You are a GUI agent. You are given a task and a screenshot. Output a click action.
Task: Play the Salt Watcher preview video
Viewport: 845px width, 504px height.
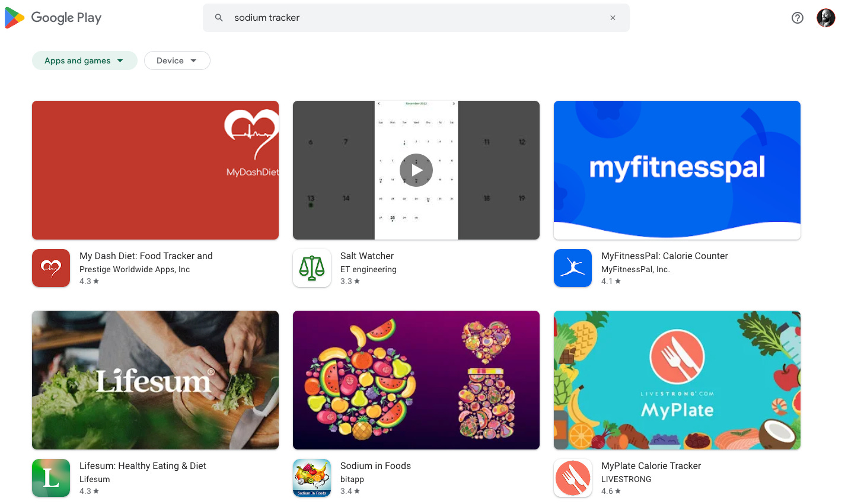(x=416, y=170)
